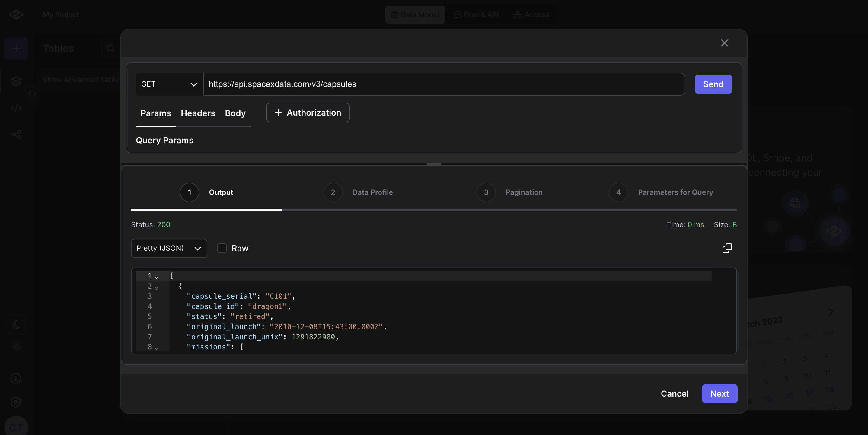
Task: Open the Data Model tab
Action: click(x=415, y=14)
